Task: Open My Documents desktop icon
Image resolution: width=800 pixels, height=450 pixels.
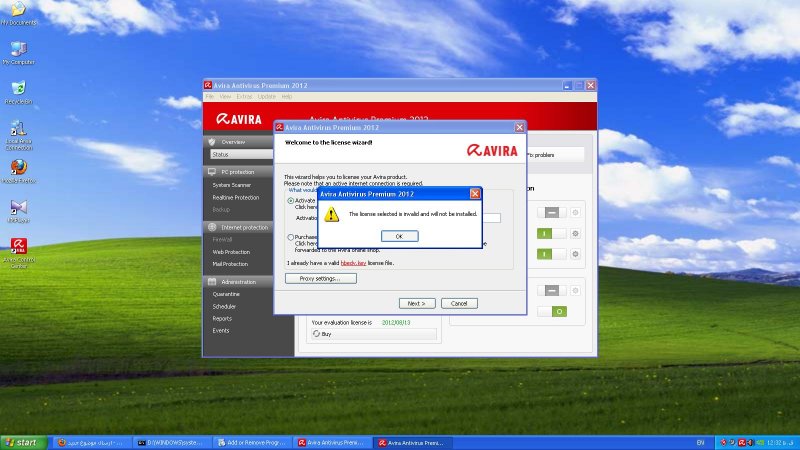Action: point(18,13)
